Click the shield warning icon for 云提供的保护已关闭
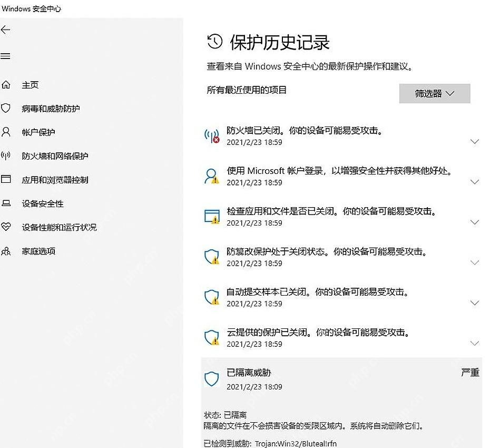 (x=212, y=338)
